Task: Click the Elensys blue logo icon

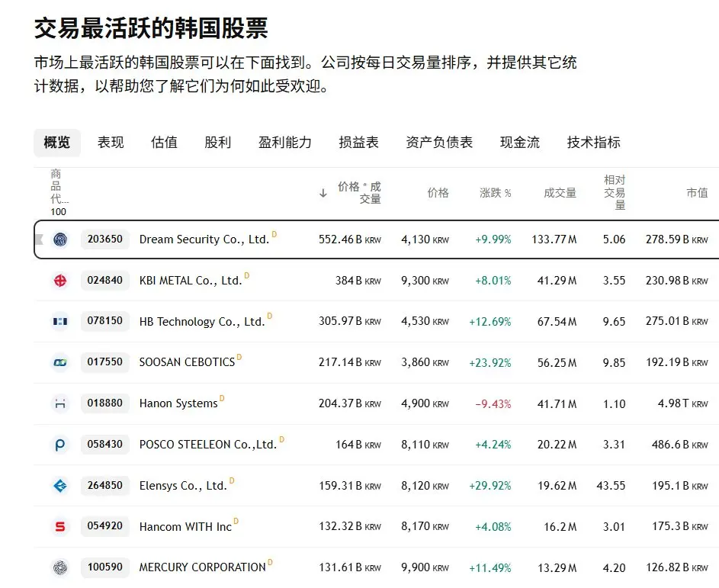Action: click(60, 485)
